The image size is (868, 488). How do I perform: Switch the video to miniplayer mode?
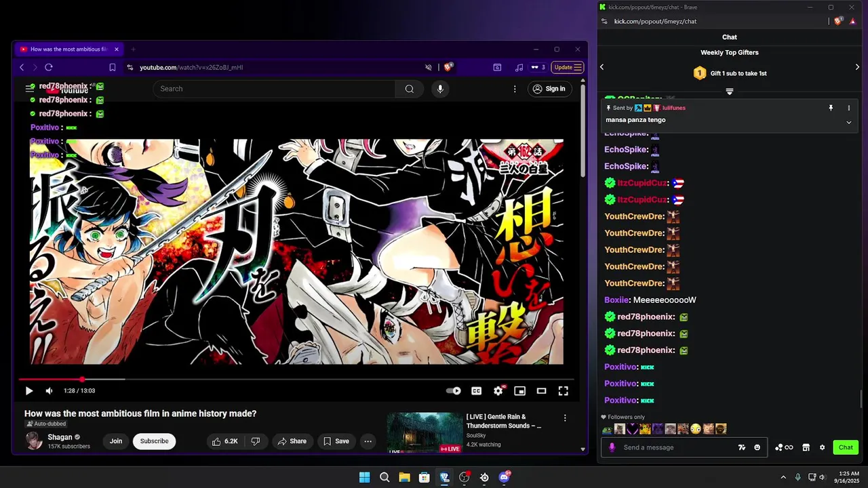520,391
